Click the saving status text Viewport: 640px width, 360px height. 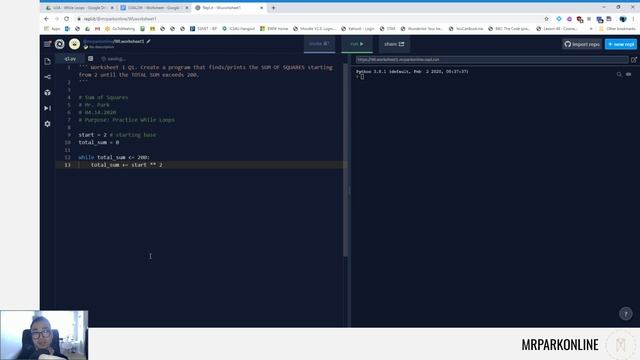point(114,59)
